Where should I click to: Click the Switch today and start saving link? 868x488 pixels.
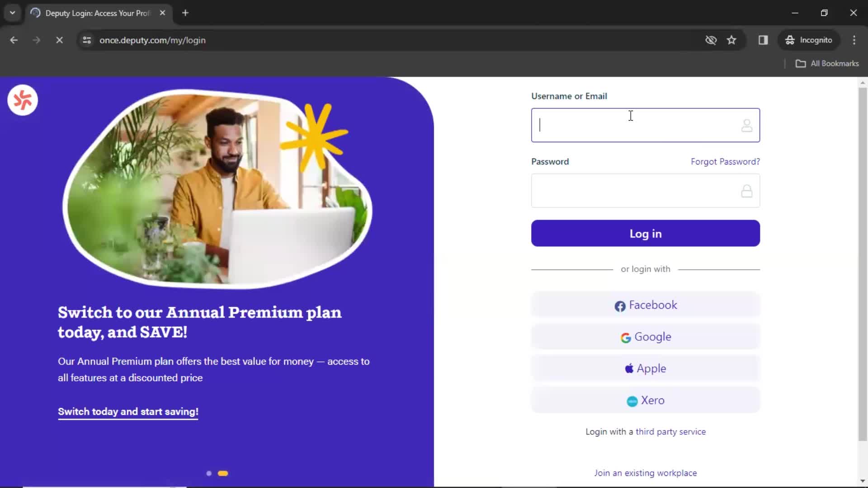(x=127, y=411)
